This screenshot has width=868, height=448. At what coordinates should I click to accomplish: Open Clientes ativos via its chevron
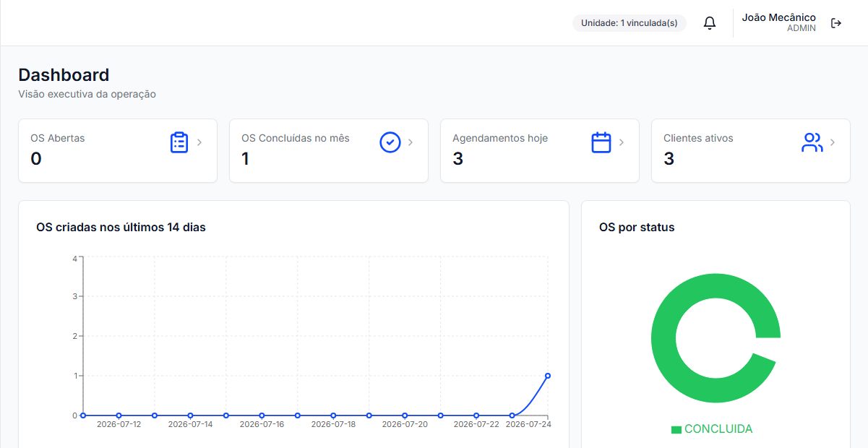tap(833, 142)
